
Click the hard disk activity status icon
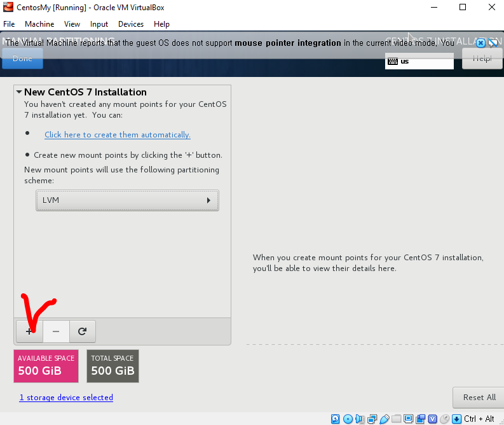click(x=335, y=419)
